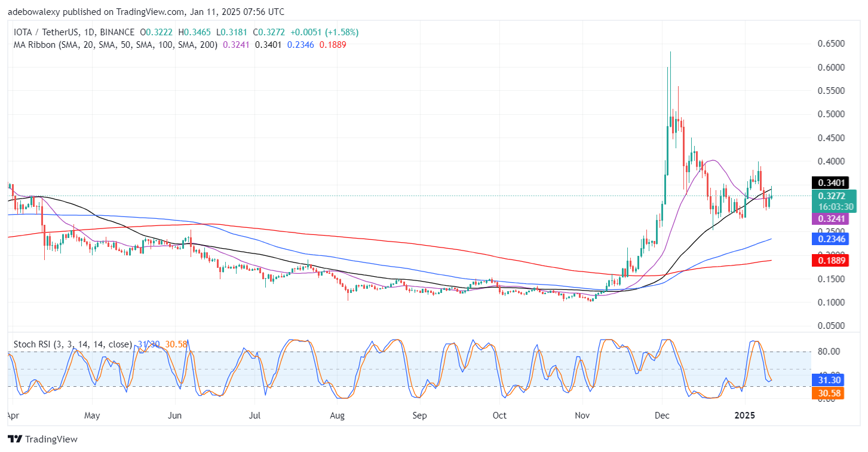Select the blue 0.2346 price axis label
This screenshot has height=452, width=868.
(831, 238)
